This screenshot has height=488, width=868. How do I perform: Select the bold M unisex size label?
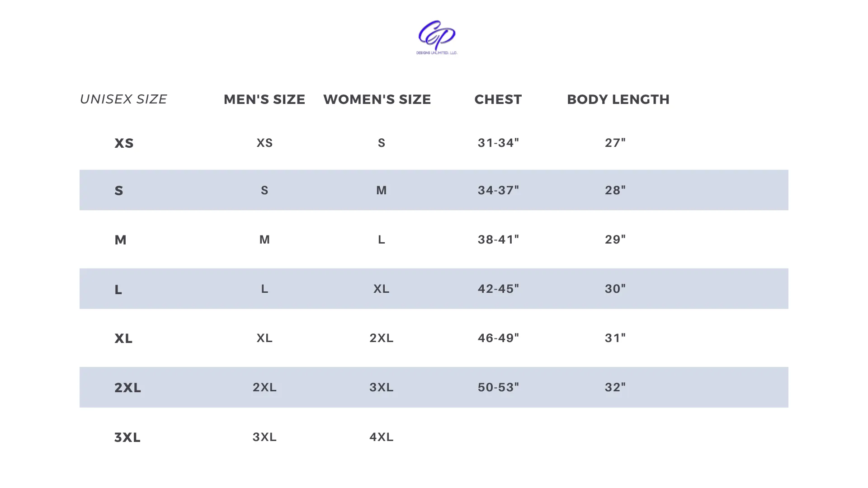point(120,240)
